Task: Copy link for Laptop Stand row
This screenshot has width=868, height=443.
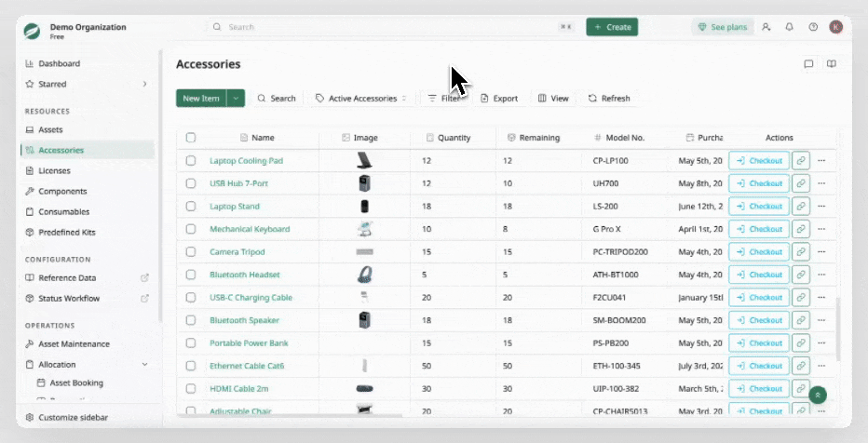Action: click(x=800, y=207)
